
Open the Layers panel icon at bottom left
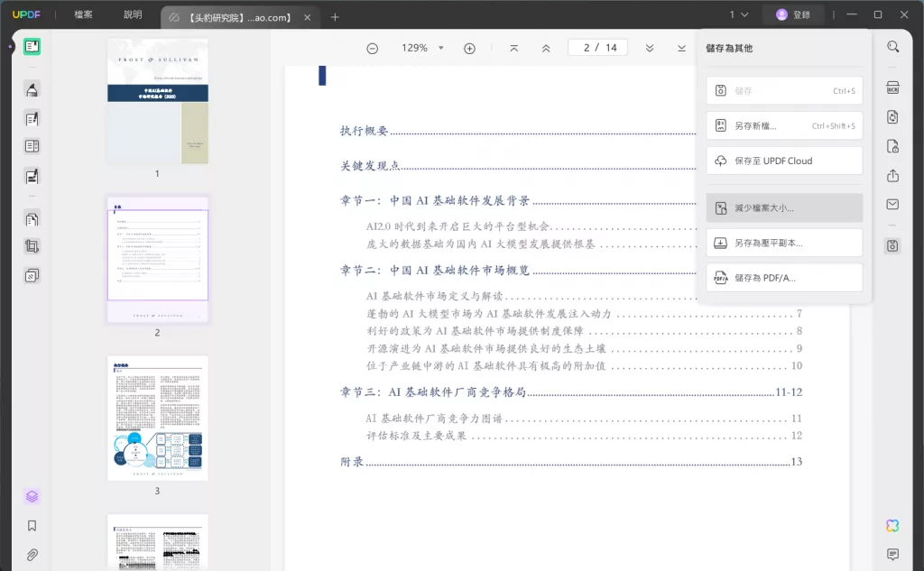tap(32, 497)
